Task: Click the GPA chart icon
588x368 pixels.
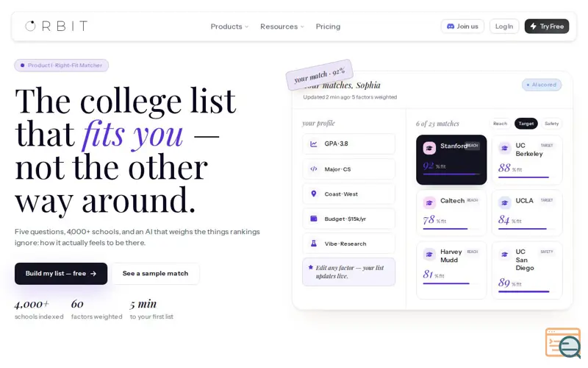Action: tap(314, 144)
